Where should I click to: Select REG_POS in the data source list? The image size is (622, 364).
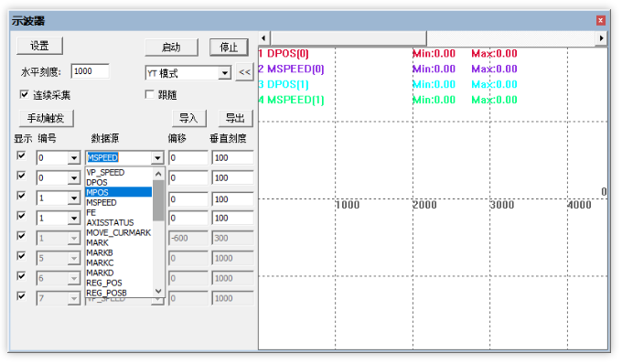tap(119, 284)
